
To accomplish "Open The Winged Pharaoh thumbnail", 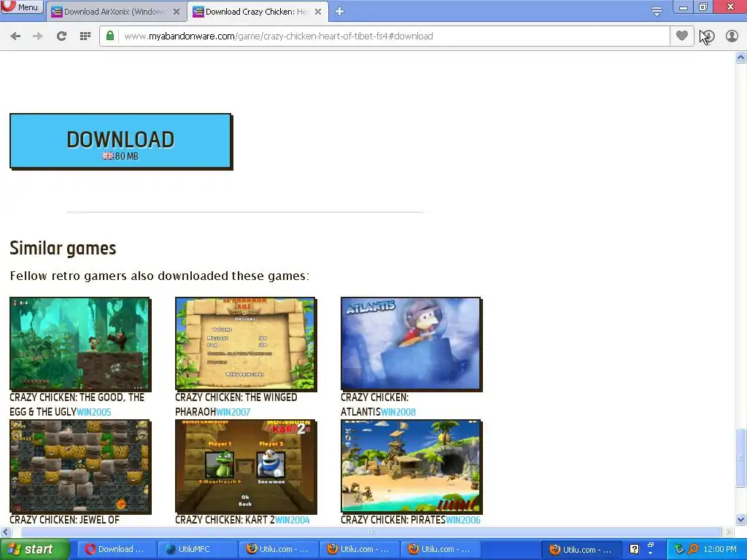I will click(245, 344).
